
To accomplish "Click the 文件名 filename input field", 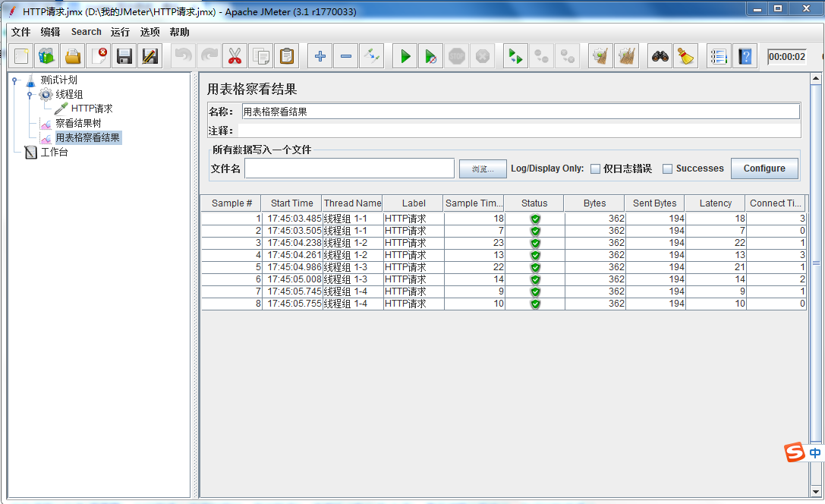I will pos(349,169).
